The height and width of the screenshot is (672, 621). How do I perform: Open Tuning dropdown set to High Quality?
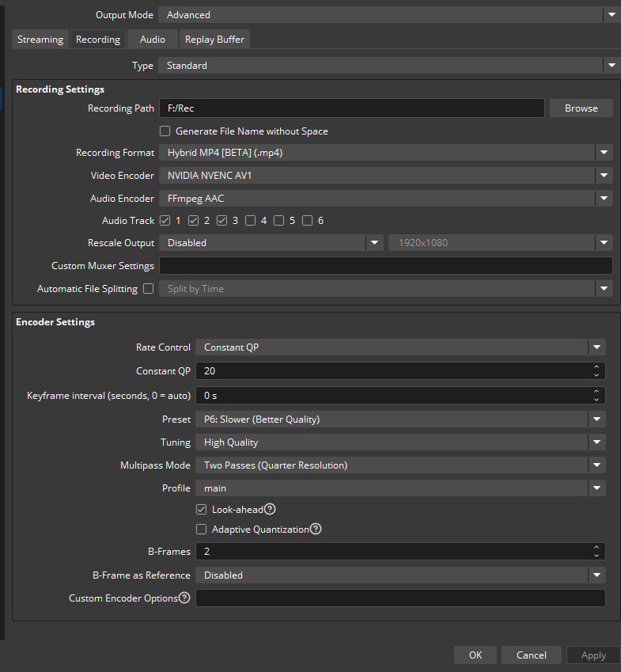pyautogui.click(x=400, y=442)
